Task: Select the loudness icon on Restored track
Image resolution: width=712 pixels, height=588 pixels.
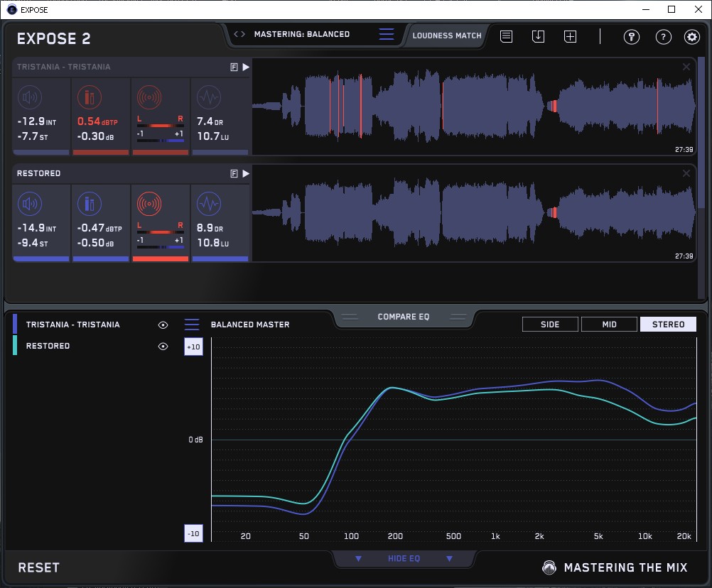Action: [x=30, y=205]
